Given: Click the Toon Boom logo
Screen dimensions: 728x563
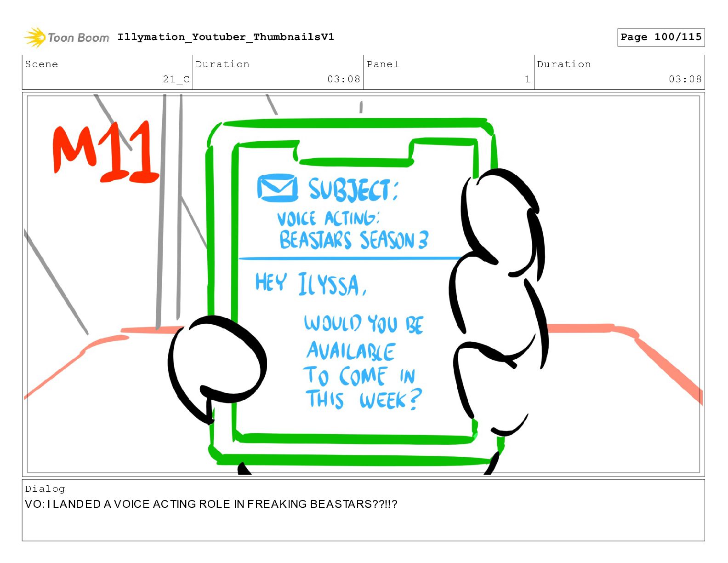Looking at the screenshot, I should point(67,37).
